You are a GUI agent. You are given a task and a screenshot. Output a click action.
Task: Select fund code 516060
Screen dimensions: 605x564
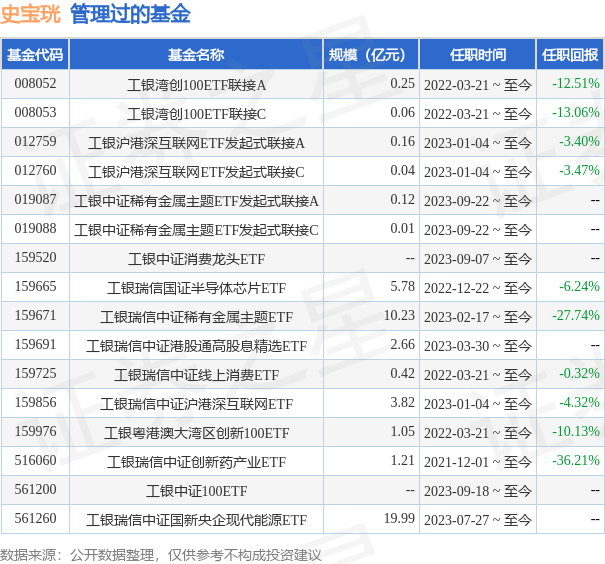(35, 460)
